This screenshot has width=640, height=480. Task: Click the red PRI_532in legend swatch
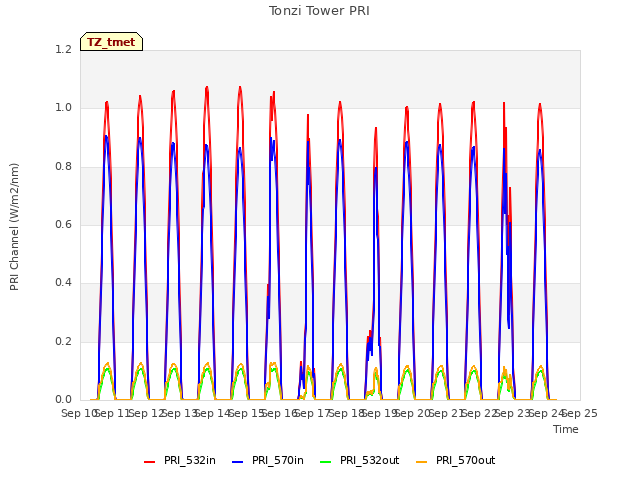150,462
